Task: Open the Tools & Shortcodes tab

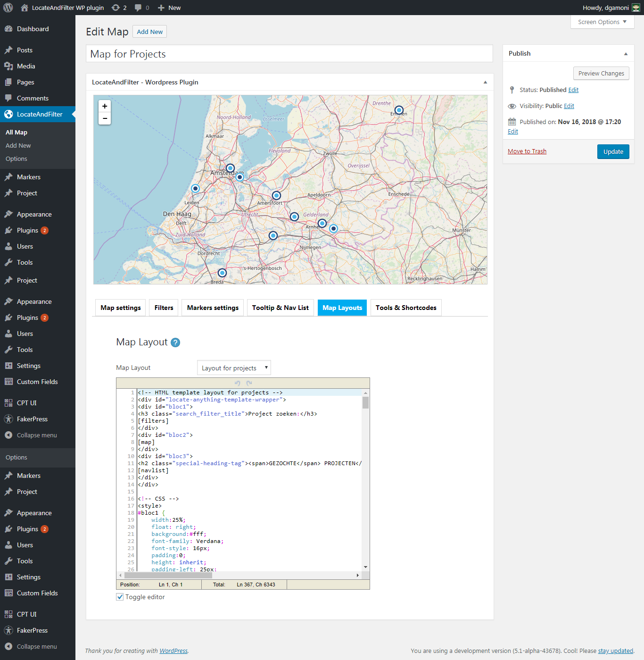Action: pyautogui.click(x=406, y=308)
